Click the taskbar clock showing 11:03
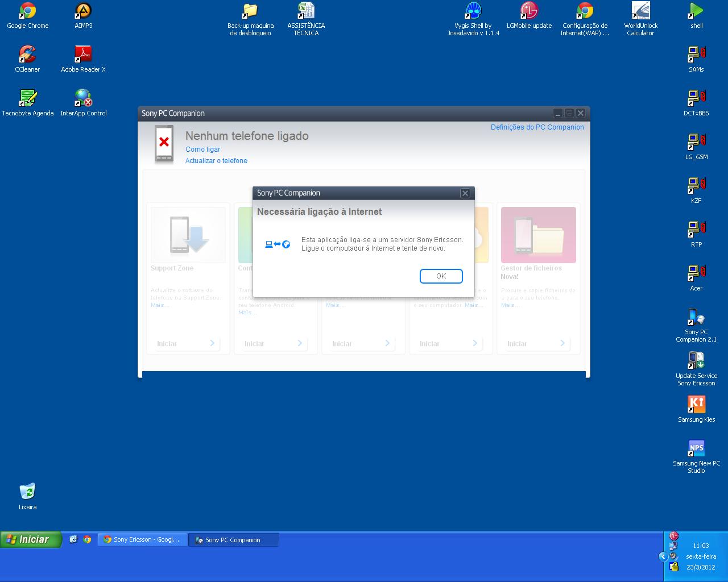728x582 pixels. pyautogui.click(x=701, y=546)
